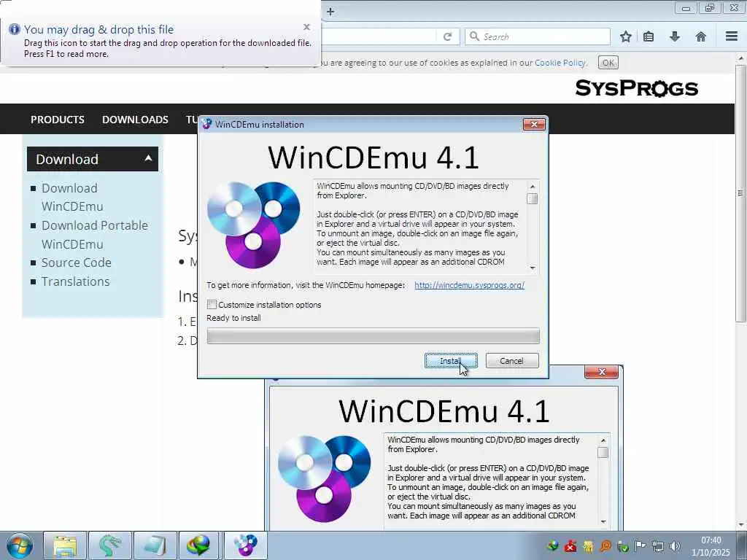747x560 pixels.
Task: Enable Customize installation options checkbox
Action: 212,304
